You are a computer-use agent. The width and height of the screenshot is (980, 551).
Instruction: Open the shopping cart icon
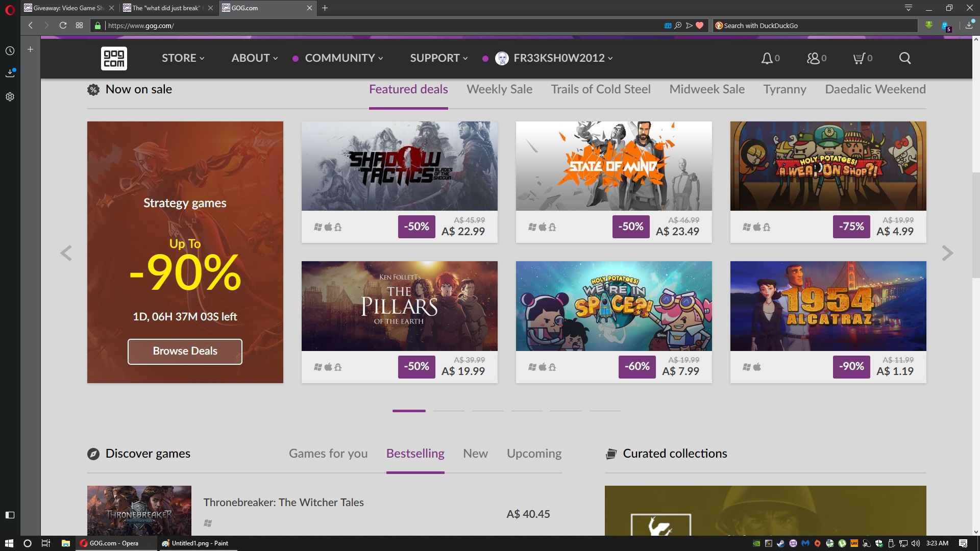859,58
